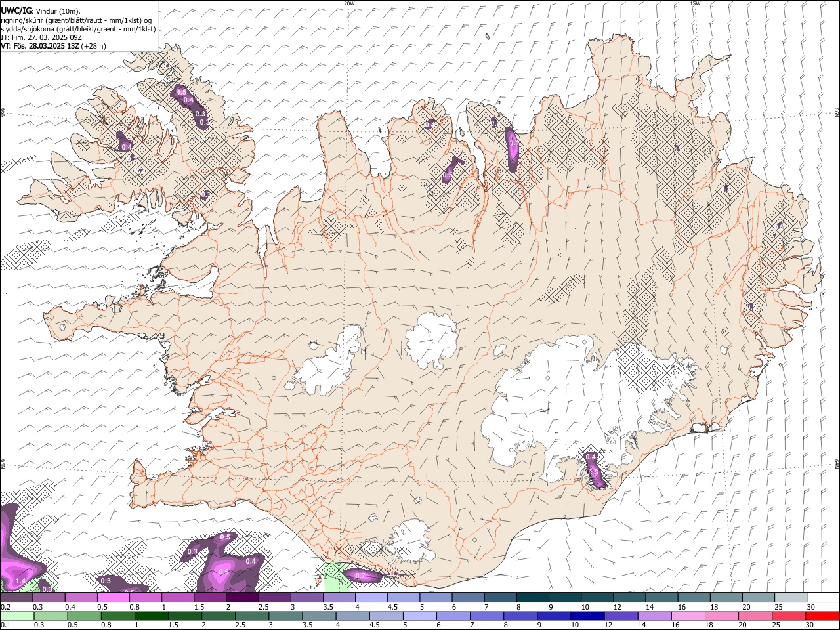840x630 pixels.
Task: Click the light pink 16 swatch in lower legend row
Action: 688,616
